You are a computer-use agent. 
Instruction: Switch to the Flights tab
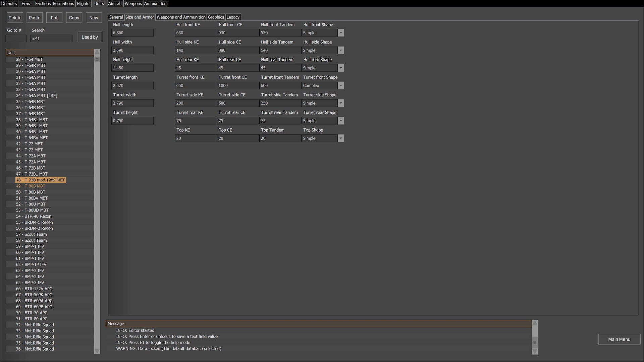coord(83,3)
